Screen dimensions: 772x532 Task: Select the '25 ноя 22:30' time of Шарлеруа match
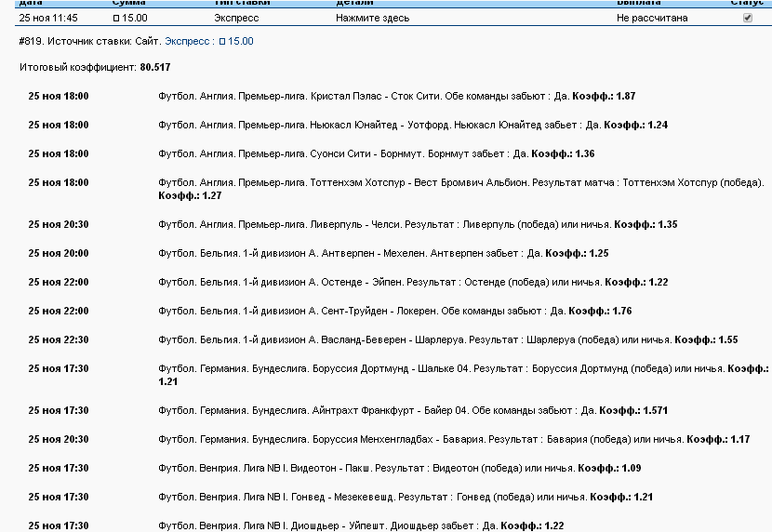point(58,340)
